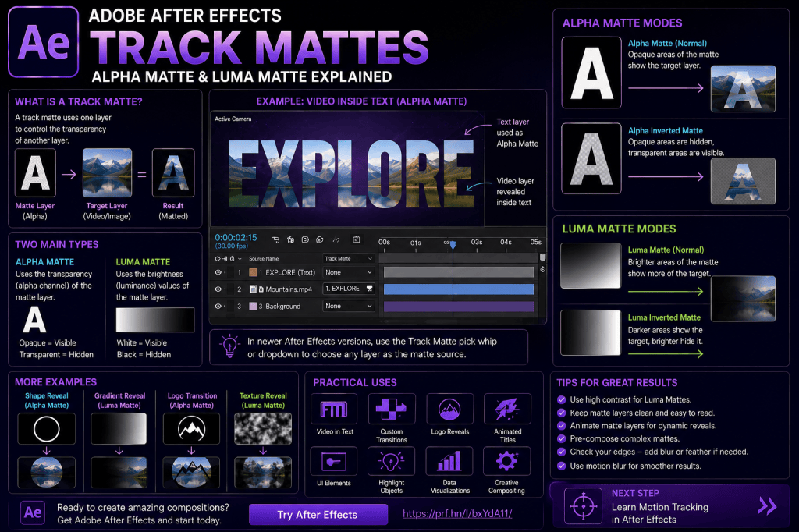Click the orange label swatch of EXPLORE layer

point(253,272)
